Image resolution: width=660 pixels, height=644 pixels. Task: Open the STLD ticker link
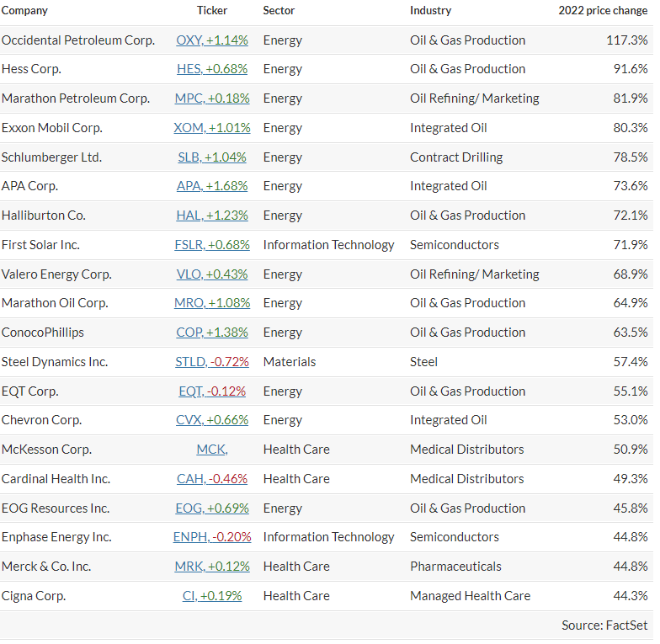[x=212, y=362]
